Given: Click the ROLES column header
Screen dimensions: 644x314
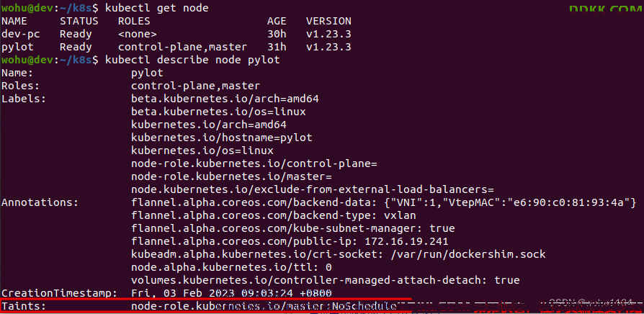Looking at the screenshot, I should (134, 21).
